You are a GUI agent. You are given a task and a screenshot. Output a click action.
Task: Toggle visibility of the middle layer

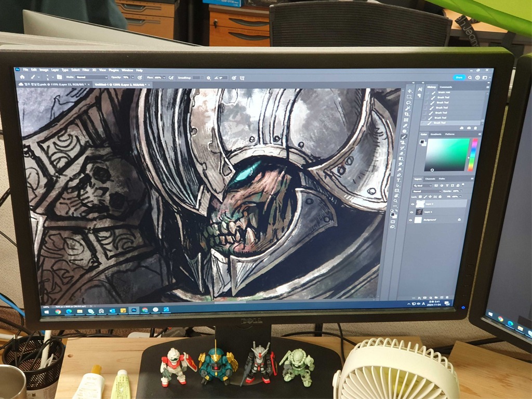click(413, 212)
